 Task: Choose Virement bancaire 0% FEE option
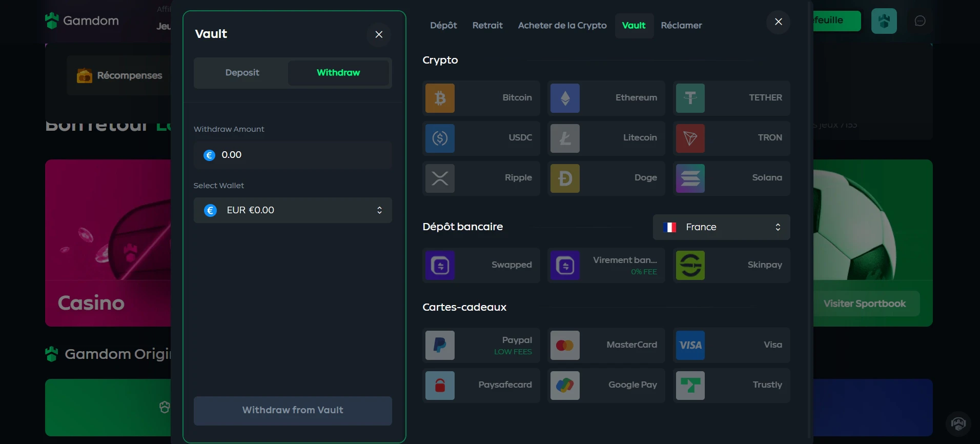tap(606, 265)
